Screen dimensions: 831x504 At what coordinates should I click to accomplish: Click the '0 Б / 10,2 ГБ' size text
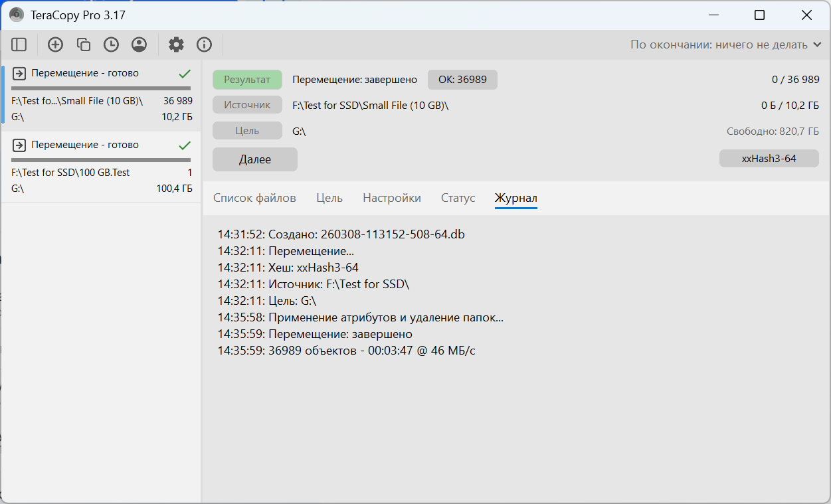pos(790,106)
